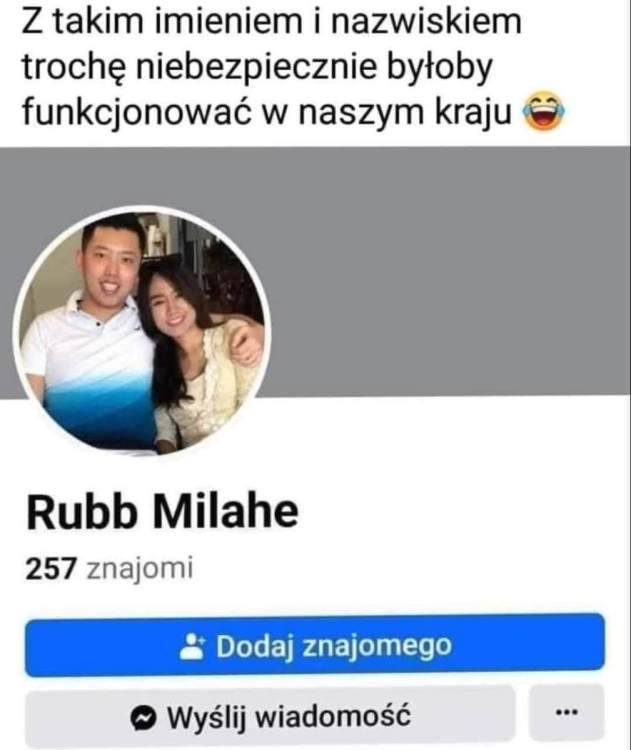Image resolution: width=631 pixels, height=750 pixels.
Task: Tap the Dodaj znajomego button
Action: tap(315, 645)
